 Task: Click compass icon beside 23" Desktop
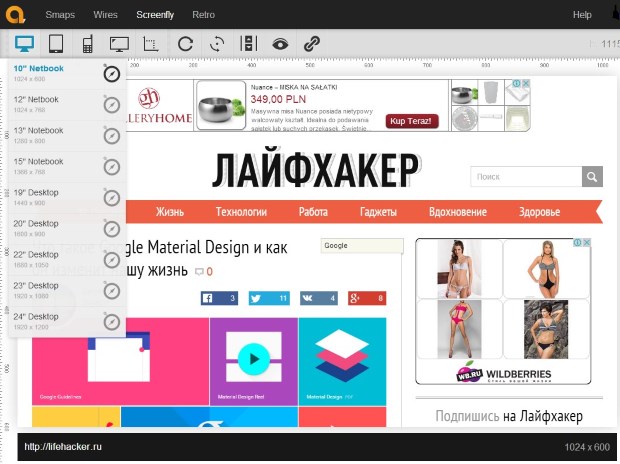click(x=112, y=291)
